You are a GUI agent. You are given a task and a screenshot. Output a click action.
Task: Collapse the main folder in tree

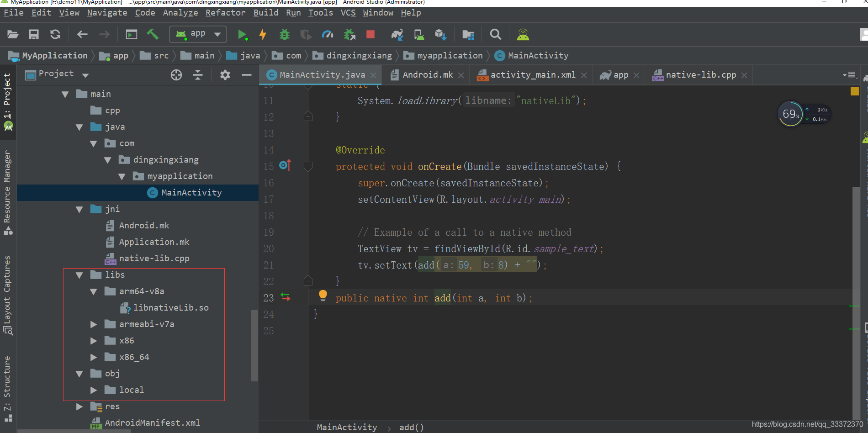click(65, 94)
